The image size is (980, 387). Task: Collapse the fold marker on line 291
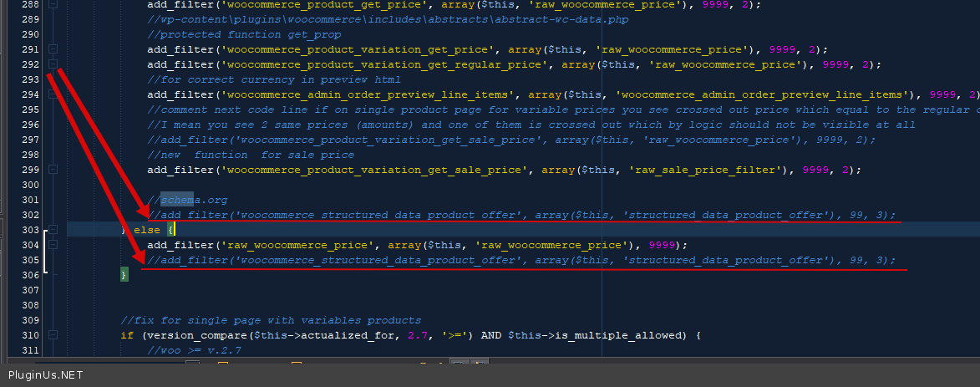click(53, 50)
